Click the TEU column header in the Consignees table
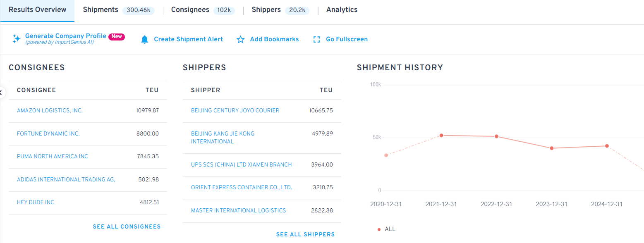Image resolution: width=644 pixels, height=243 pixels. tap(152, 90)
